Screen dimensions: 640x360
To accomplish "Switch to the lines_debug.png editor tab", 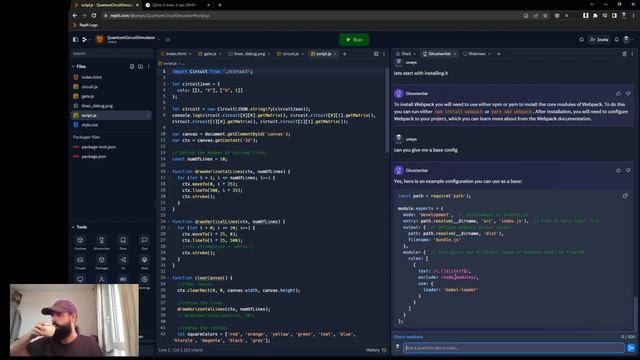I will (249, 54).
